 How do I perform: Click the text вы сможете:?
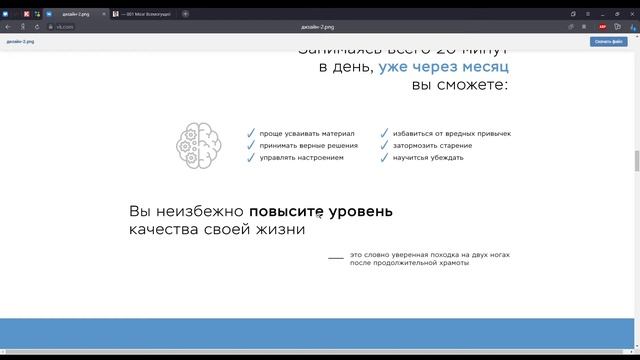pyautogui.click(x=460, y=85)
